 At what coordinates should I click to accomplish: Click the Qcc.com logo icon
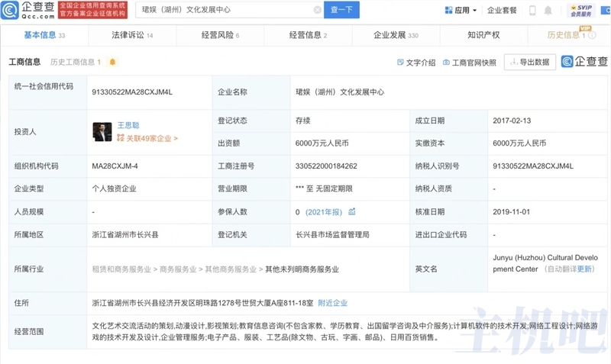[10, 10]
